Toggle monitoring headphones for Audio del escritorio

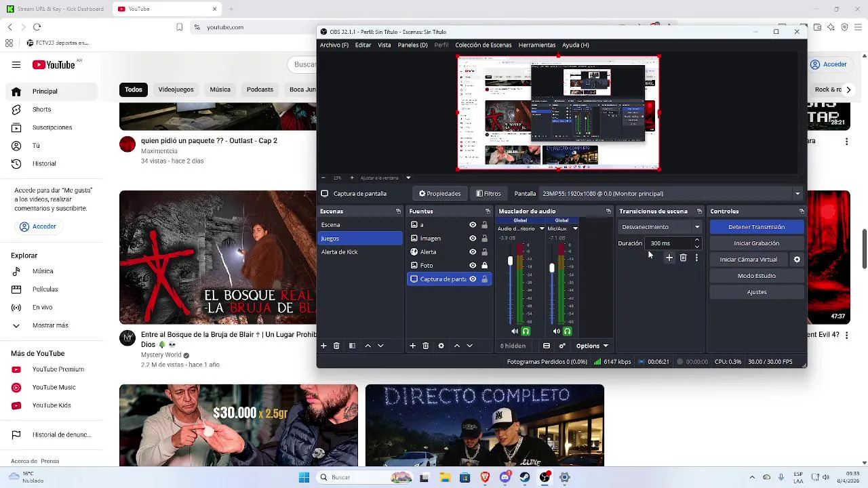pyautogui.click(x=526, y=331)
